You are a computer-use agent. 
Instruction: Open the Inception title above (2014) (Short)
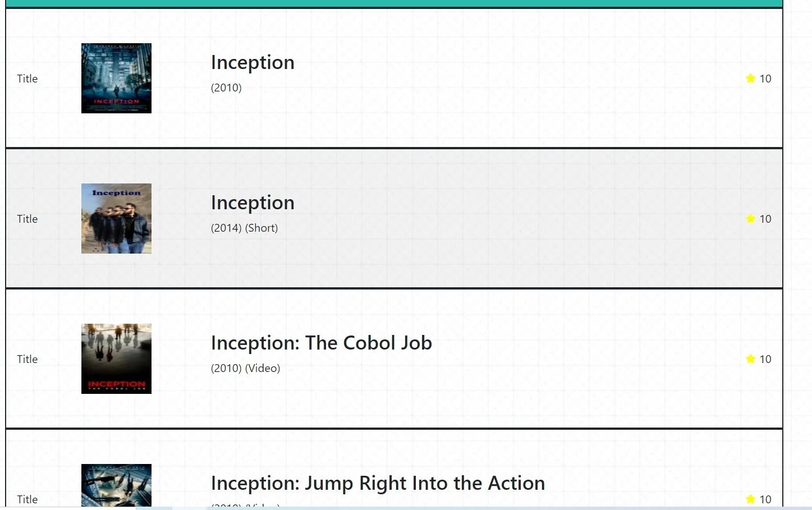coord(253,203)
